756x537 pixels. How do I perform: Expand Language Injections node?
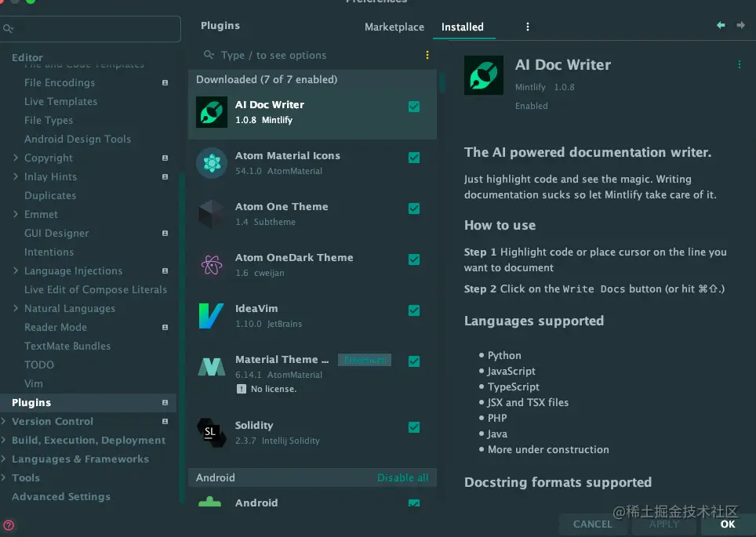click(x=16, y=270)
